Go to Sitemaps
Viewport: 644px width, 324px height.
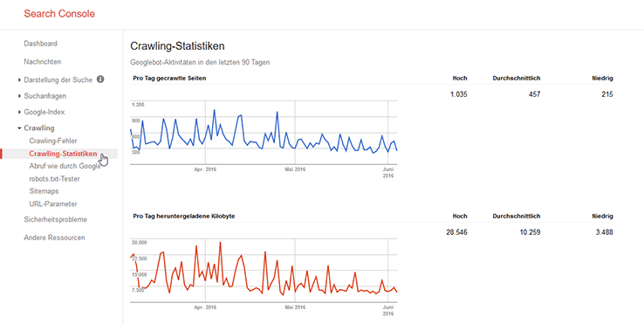44,191
